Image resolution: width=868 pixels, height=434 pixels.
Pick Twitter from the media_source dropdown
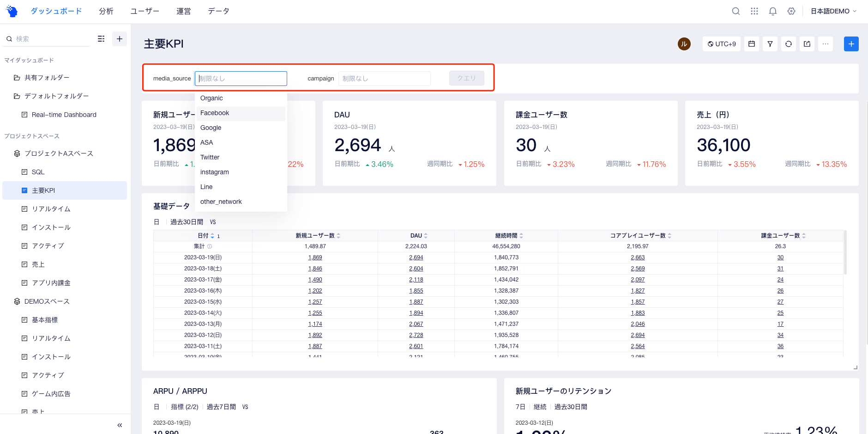tap(241, 157)
